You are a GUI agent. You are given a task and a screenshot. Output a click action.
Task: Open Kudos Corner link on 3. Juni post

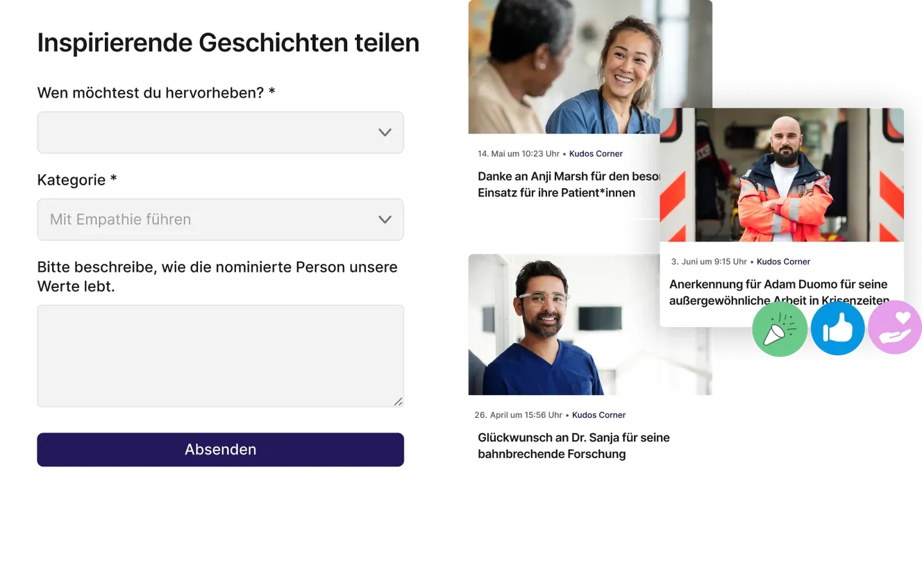[x=783, y=262]
